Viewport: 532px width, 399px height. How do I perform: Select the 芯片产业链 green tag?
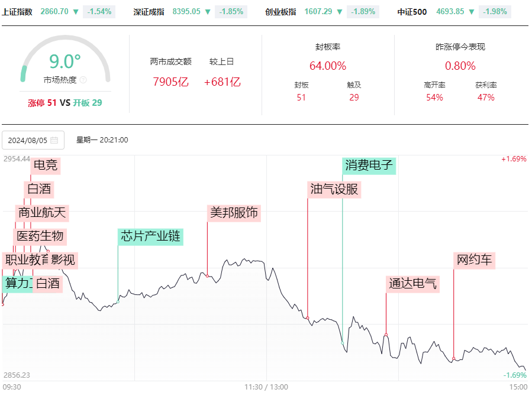pos(151,236)
